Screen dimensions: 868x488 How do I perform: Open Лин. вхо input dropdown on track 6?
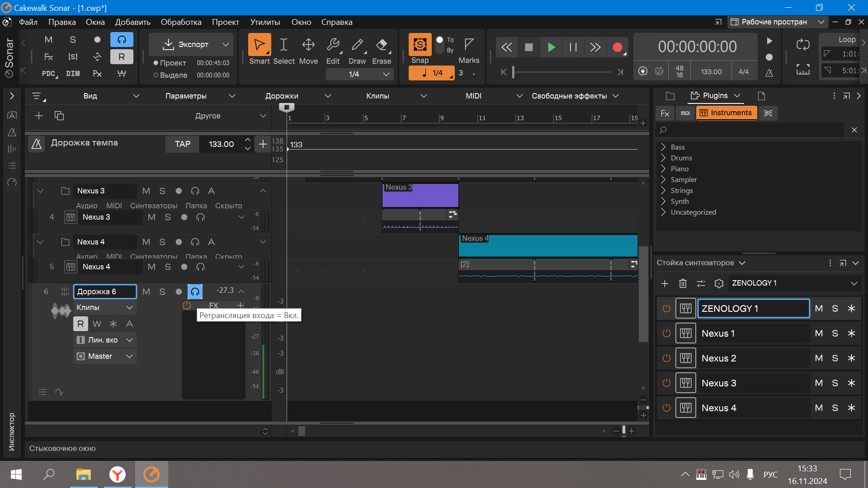click(105, 340)
